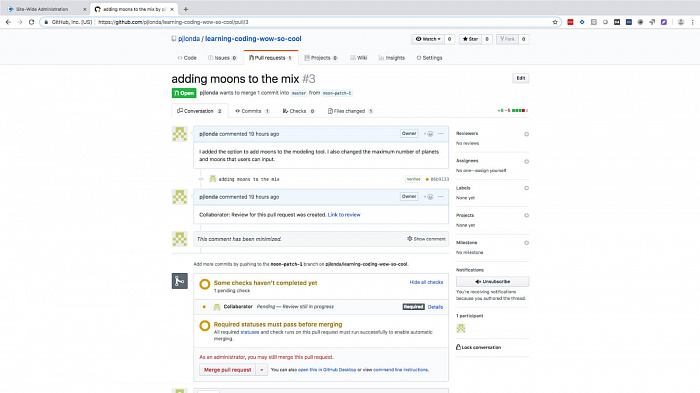Click the purple extension icon in toolbar
Viewport: 700px width, 393px height.
[x=664, y=22]
